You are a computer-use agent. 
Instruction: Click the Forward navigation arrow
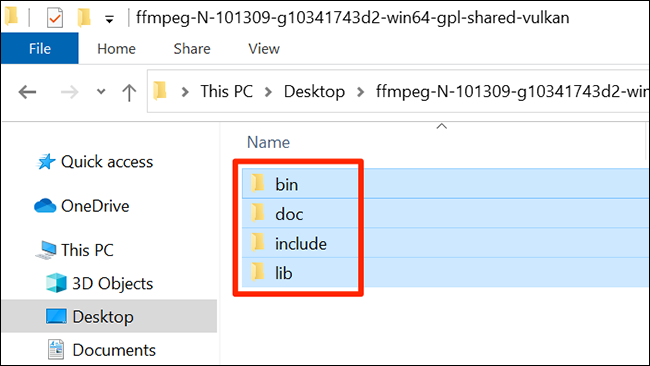pos(69,92)
